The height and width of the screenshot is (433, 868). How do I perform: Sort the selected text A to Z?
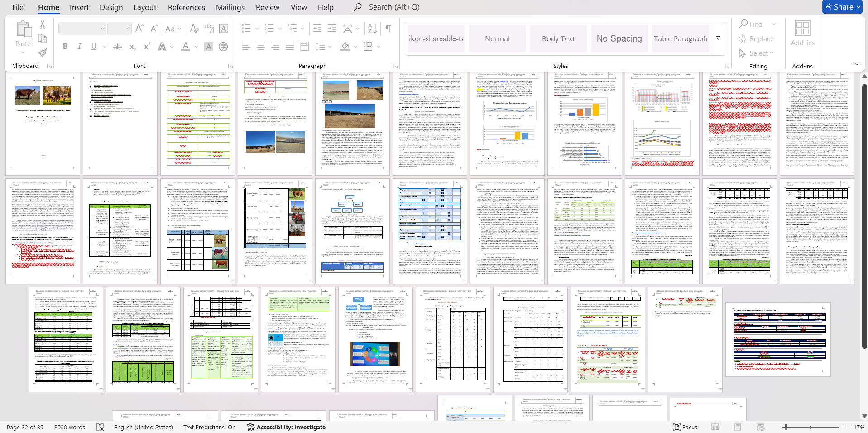coord(372,29)
